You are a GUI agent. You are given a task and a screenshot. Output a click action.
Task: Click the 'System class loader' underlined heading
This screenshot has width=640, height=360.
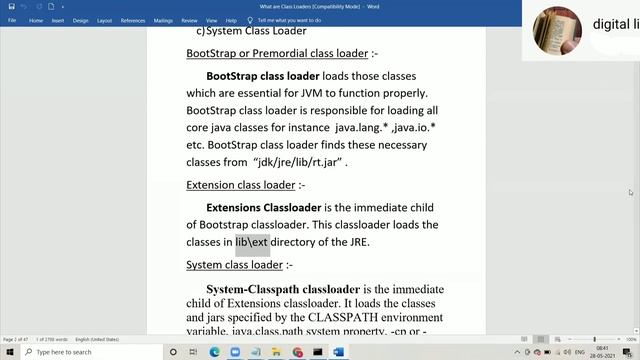pos(234,265)
